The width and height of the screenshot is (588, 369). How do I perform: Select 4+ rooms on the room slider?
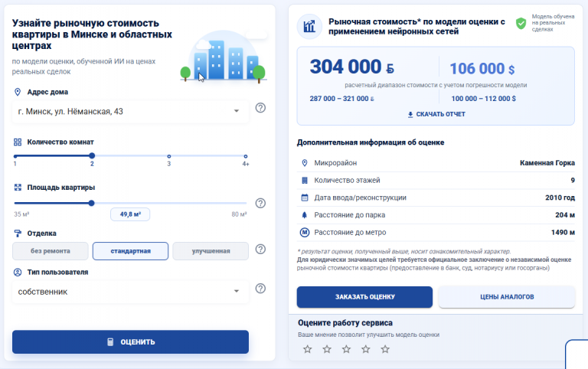click(x=246, y=156)
